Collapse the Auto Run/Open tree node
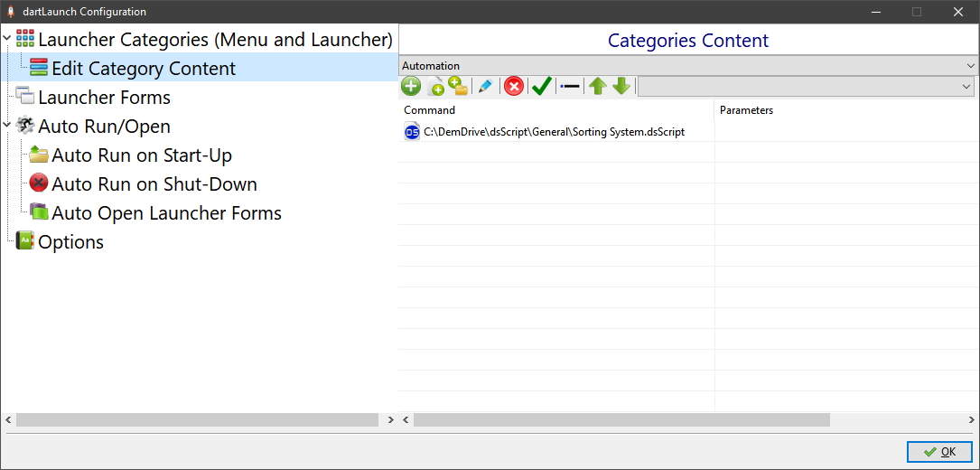Image resolution: width=980 pixels, height=470 pixels. point(7,126)
